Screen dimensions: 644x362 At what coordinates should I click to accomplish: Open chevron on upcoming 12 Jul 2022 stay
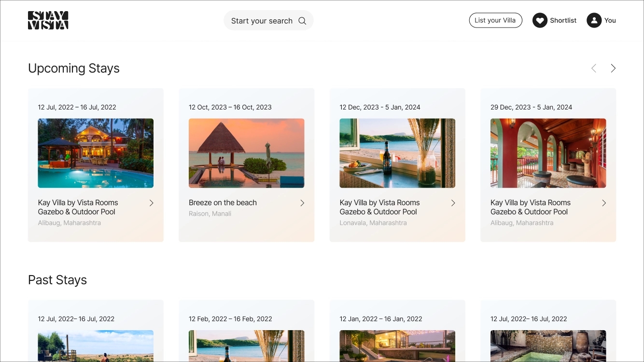[151, 203]
